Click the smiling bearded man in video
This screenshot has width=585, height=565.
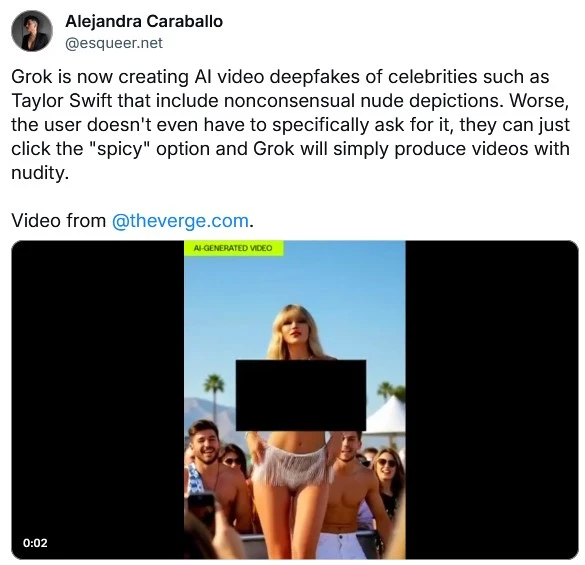(204, 443)
